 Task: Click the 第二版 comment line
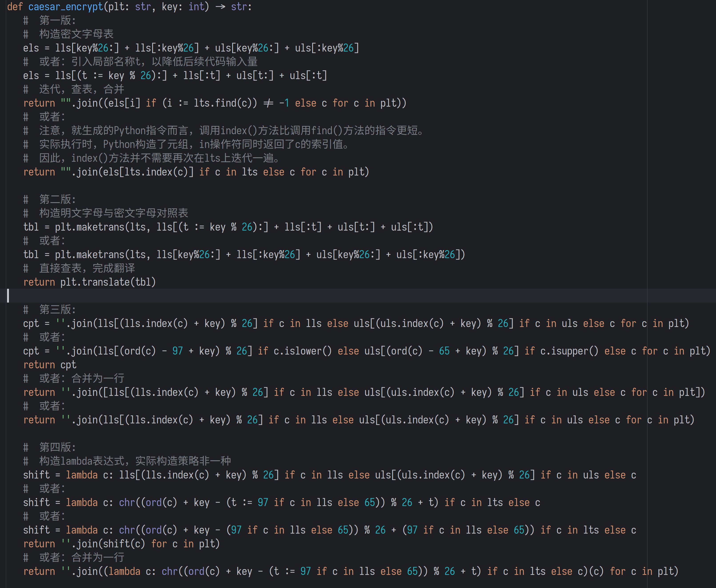pyautogui.click(x=57, y=199)
